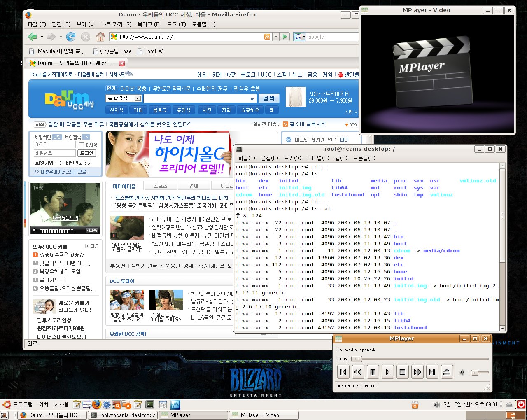The image size is (527, 420).
Task: Reload the Daum page in Firefox
Action: pos(71,37)
